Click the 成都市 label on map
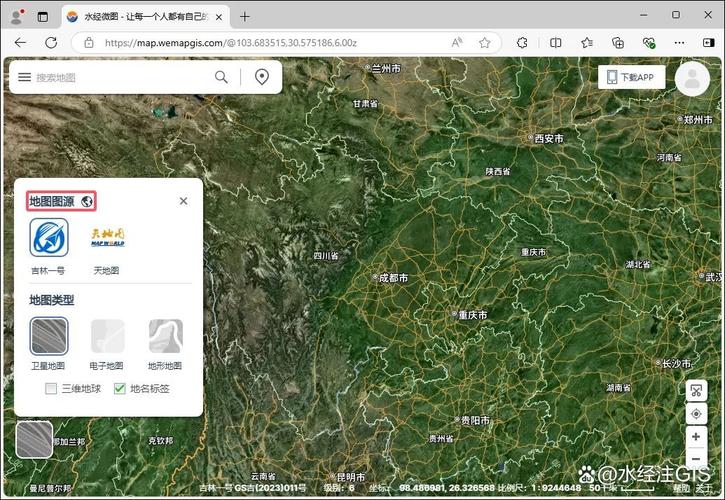725x500 pixels. pos(393,278)
